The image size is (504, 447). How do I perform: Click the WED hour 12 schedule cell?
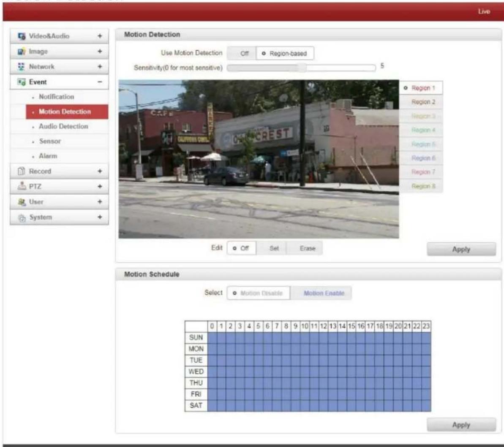(323, 371)
